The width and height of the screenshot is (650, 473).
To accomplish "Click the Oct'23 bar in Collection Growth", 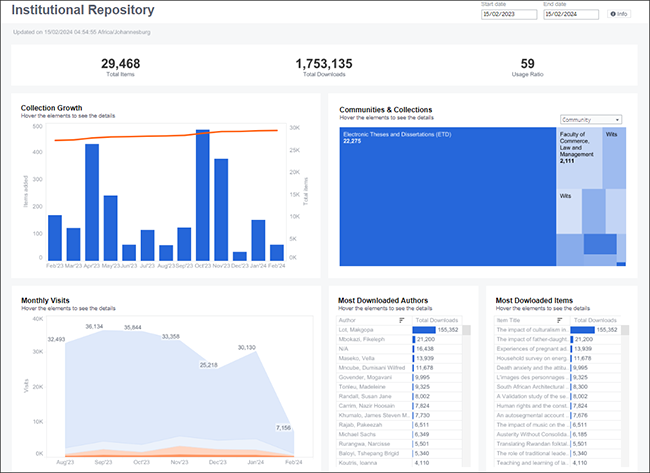I will click(203, 195).
